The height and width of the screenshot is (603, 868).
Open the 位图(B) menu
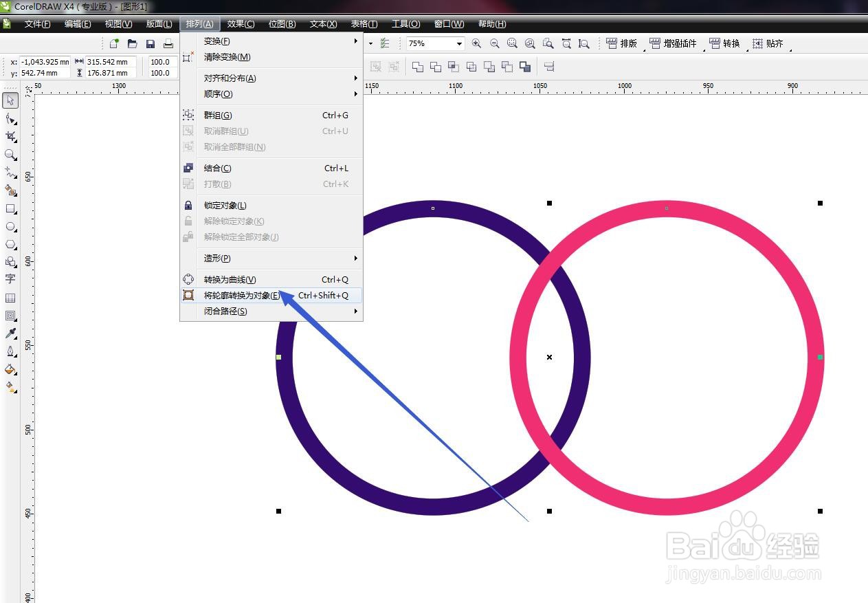pyautogui.click(x=282, y=24)
